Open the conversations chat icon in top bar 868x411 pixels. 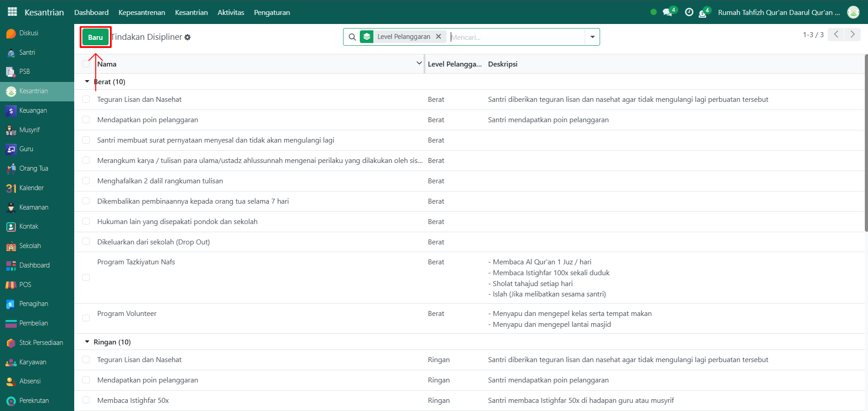click(667, 12)
